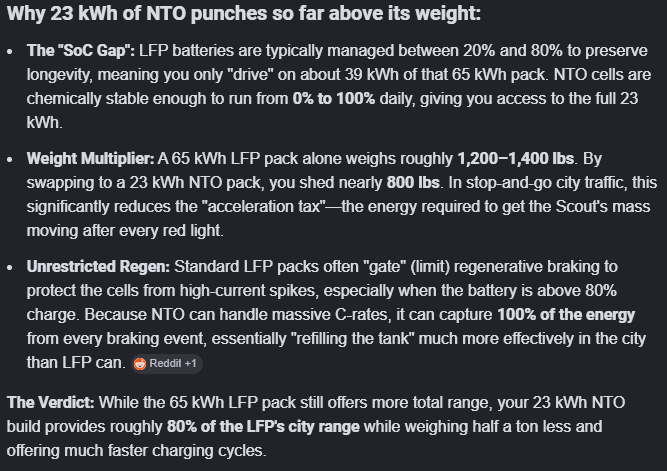
Task: Open the "+1" additional sources count
Action: pyautogui.click(x=190, y=363)
